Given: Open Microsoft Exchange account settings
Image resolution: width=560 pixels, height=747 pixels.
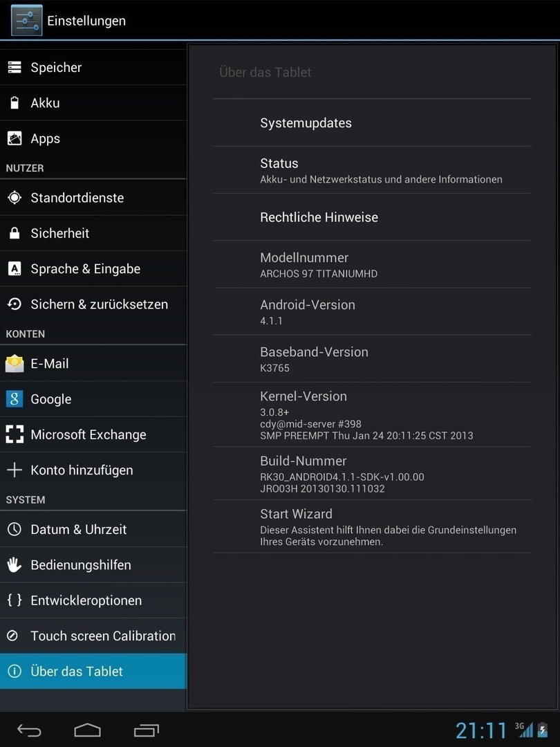Looking at the screenshot, I should (x=93, y=434).
